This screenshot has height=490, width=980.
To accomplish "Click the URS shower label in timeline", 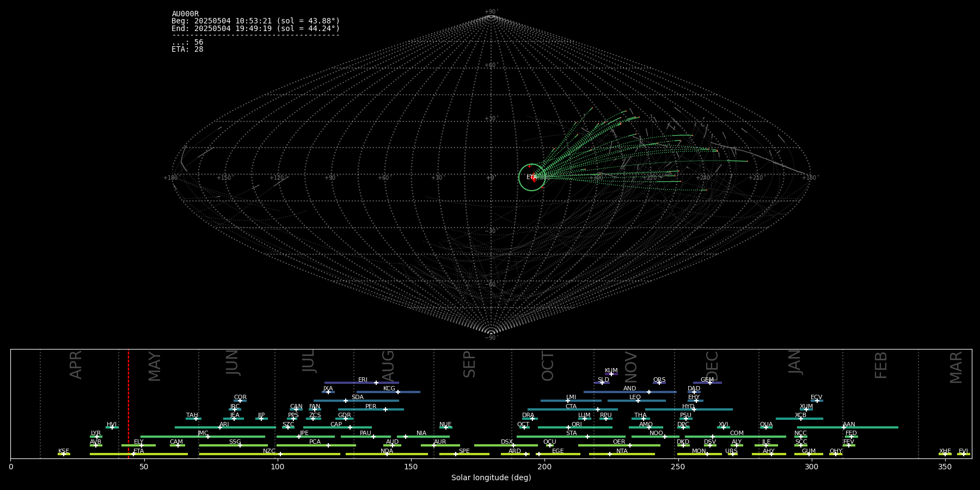I will point(731,451).
